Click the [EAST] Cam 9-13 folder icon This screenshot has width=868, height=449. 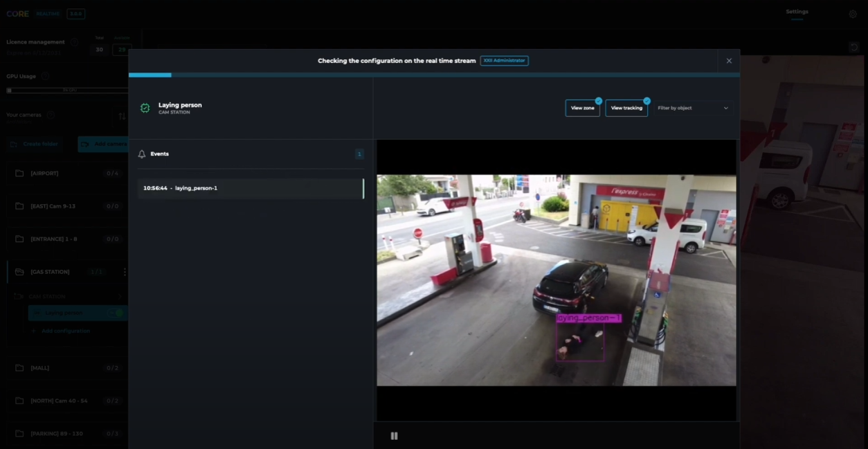pyautogui.click(x=19, y=206)
